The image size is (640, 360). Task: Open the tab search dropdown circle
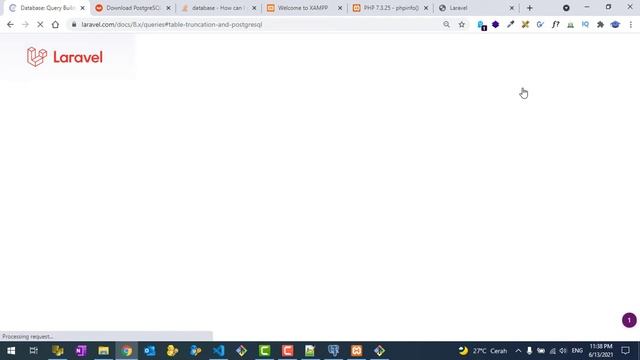pos(566,8)
